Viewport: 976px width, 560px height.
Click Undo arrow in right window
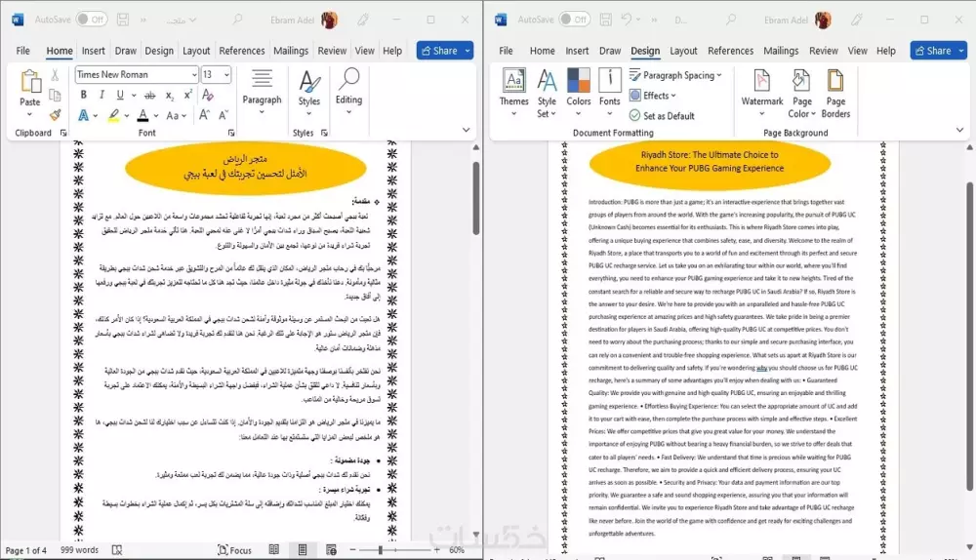click(x=627, y=20)
